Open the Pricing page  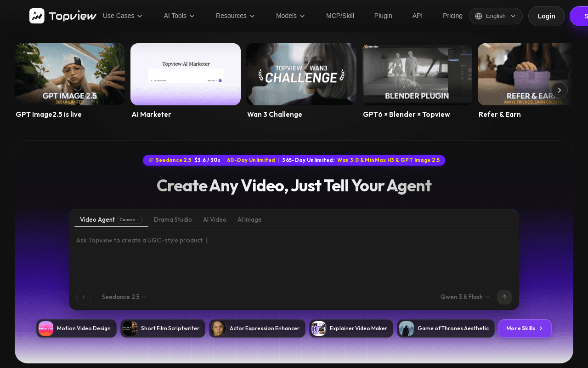pos(452,16)
